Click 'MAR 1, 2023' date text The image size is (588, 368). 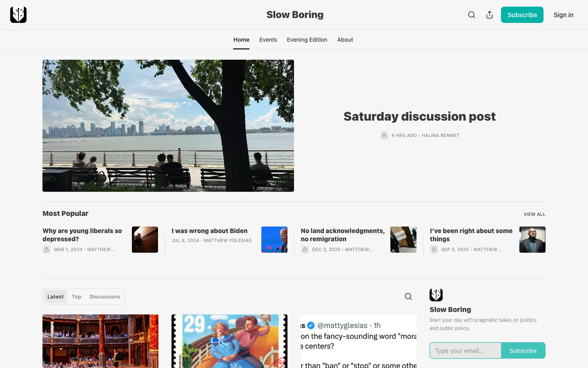pyautogui.click(x=68, y=249)
